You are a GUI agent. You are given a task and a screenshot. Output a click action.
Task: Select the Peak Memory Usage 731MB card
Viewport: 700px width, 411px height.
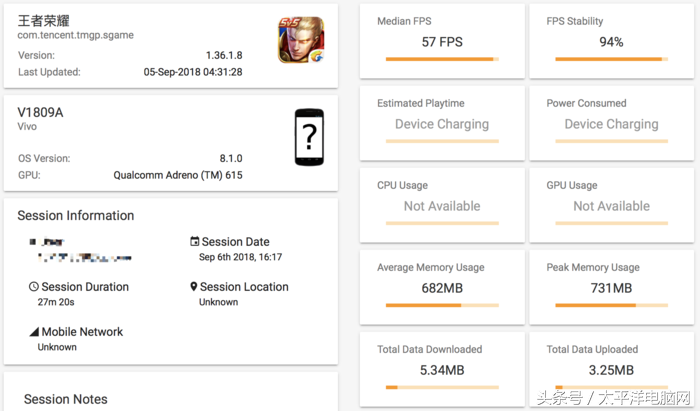pyautogui.click(x=612, y=287)
